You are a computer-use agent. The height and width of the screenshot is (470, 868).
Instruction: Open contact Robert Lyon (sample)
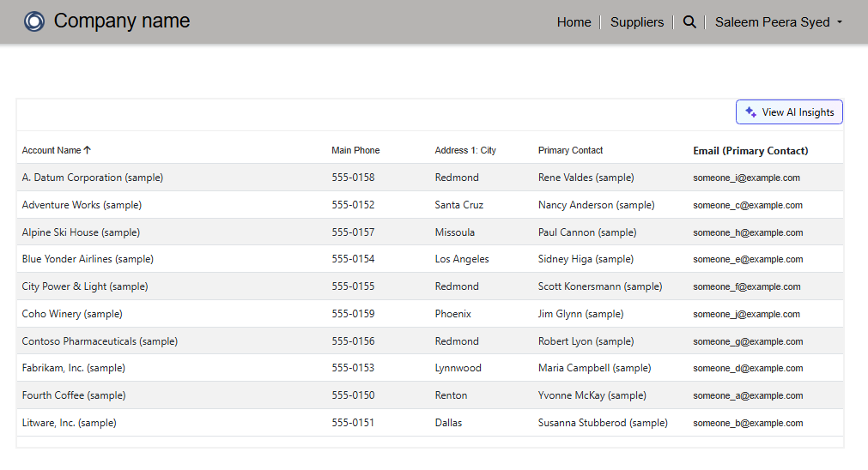click(x=586, y=341)
